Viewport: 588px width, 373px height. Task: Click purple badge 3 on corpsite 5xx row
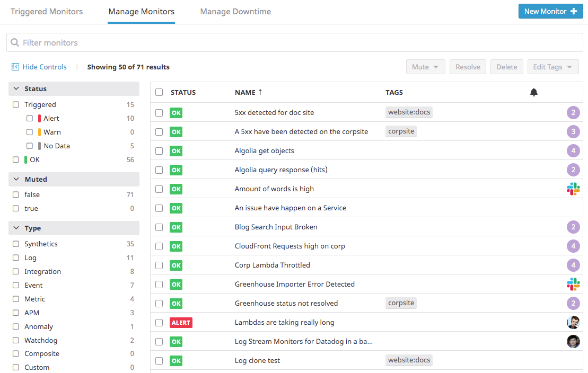[x=573, y=131]
